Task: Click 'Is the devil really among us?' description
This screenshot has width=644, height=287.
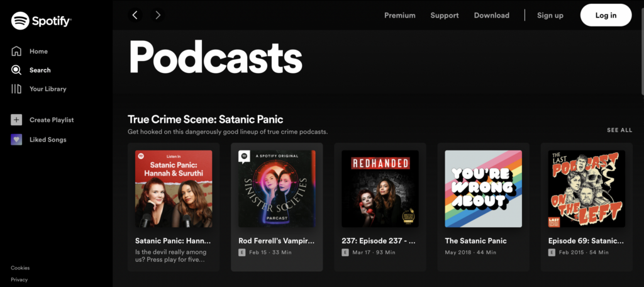Action: (171, 256)
